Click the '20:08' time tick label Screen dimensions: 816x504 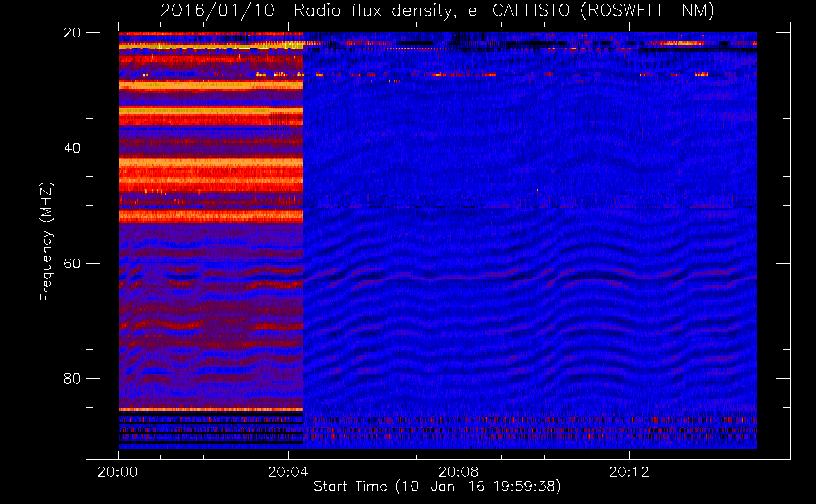tap(458, 472)
